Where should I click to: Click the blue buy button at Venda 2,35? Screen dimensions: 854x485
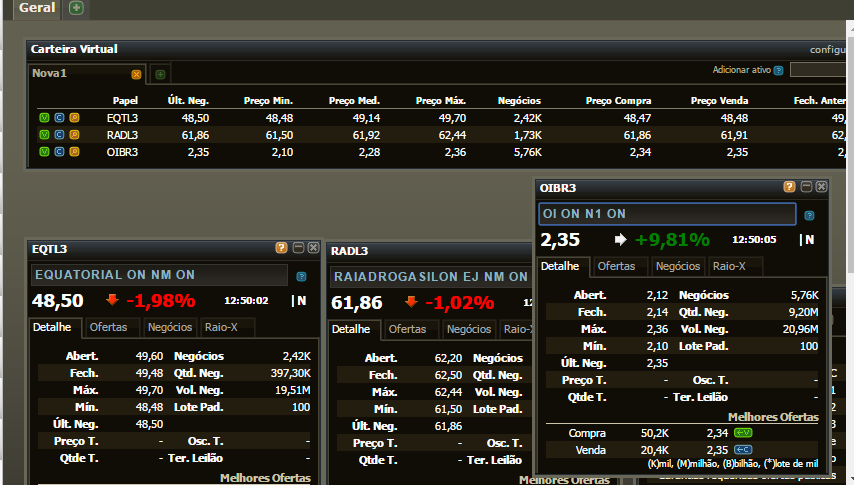[x=743, y=450]
